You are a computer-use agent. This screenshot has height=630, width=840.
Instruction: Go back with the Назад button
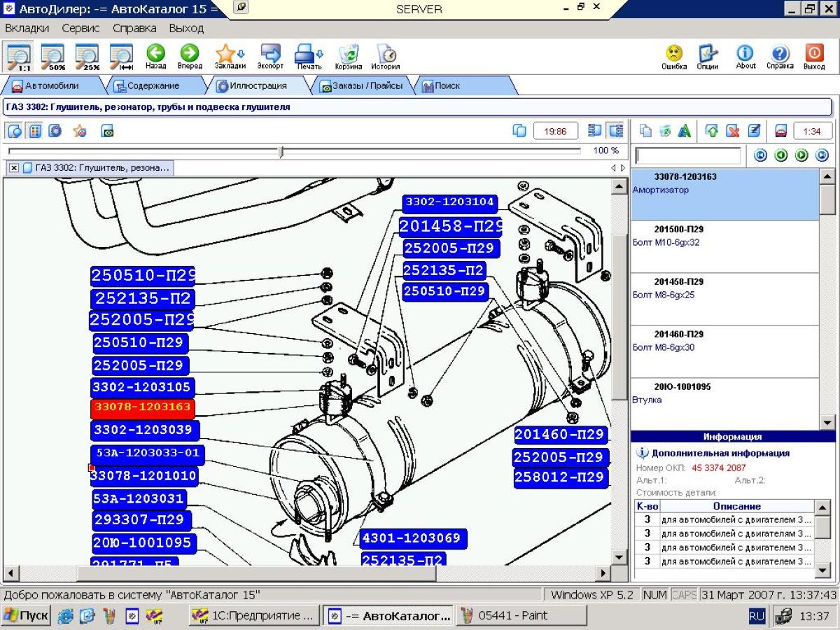(x=155, y=57)
